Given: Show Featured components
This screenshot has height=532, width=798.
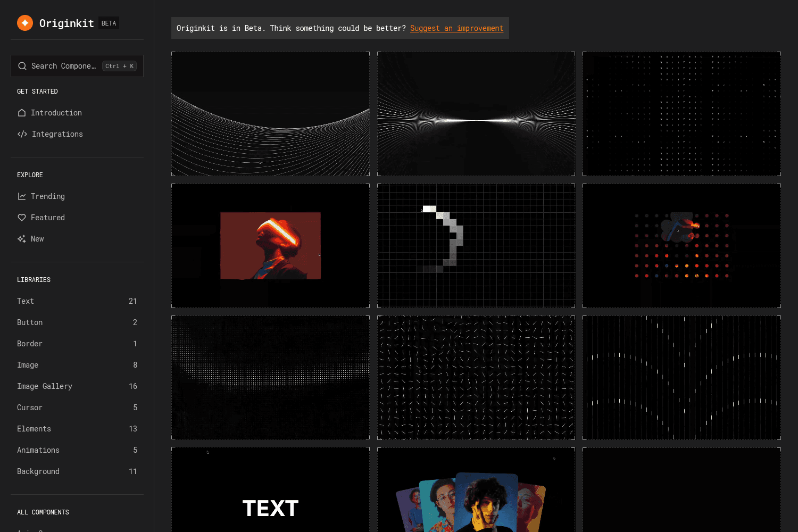Looking at the screenshot, I should click(x=77, y=218).
